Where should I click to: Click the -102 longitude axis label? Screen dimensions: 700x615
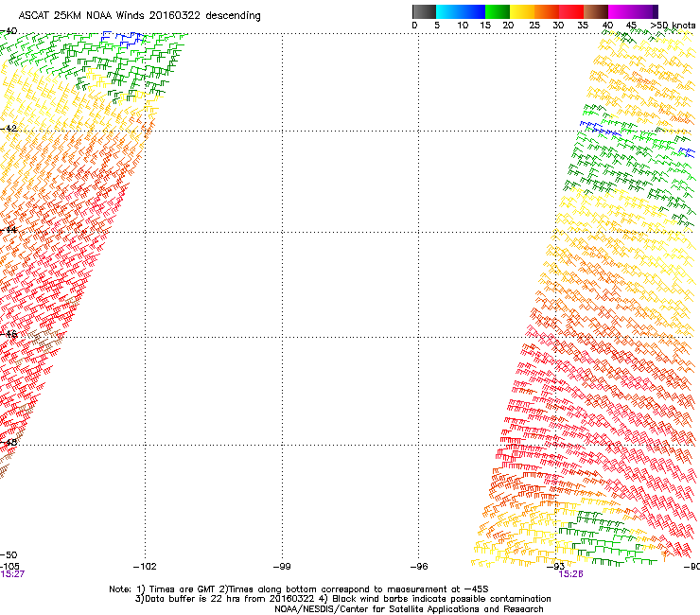[145, 567]
